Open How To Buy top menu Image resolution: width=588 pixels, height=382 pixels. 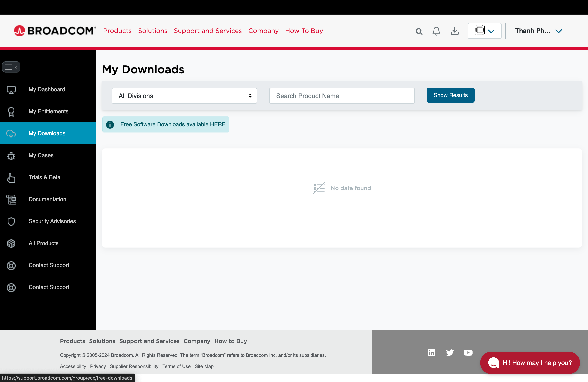[x=304, y=31]
